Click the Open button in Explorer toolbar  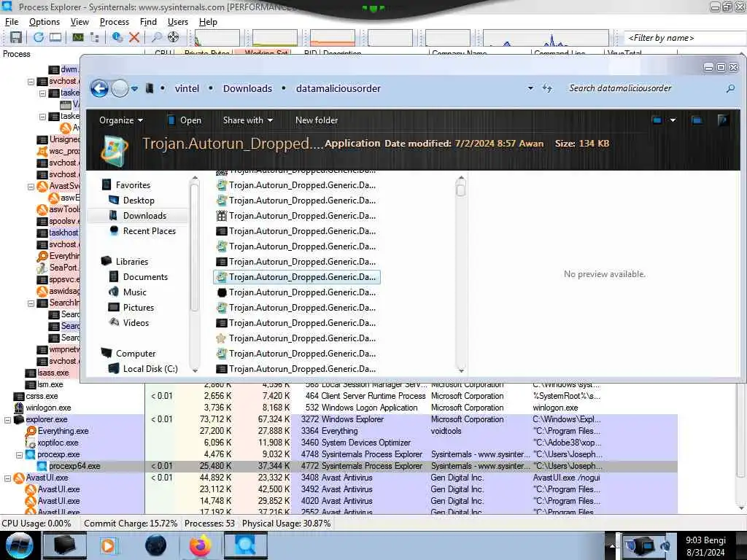pyautogui.click(x=185, y=120)
